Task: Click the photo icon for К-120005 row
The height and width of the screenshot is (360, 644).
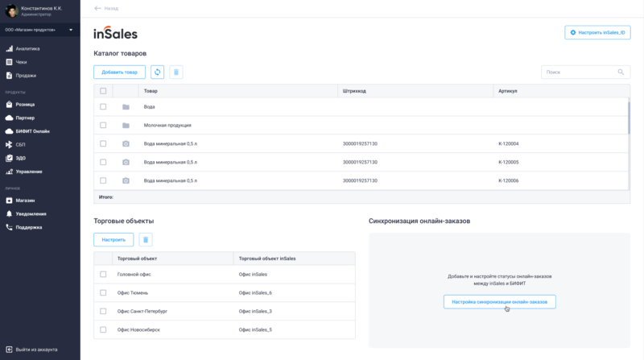Action: [x=126, y=163]
